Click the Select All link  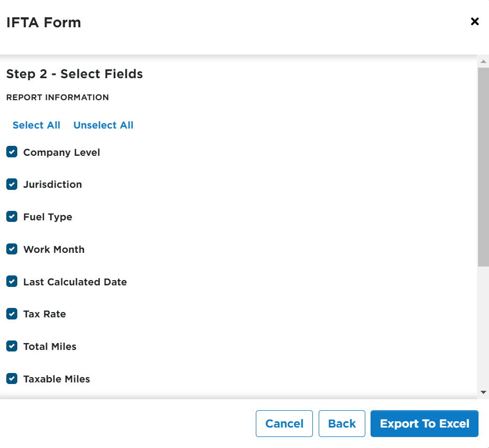click(x=36, y=125)
